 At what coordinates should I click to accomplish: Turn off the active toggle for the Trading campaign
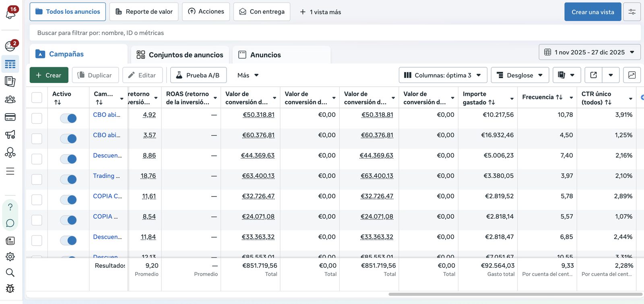tap(68, 179)
